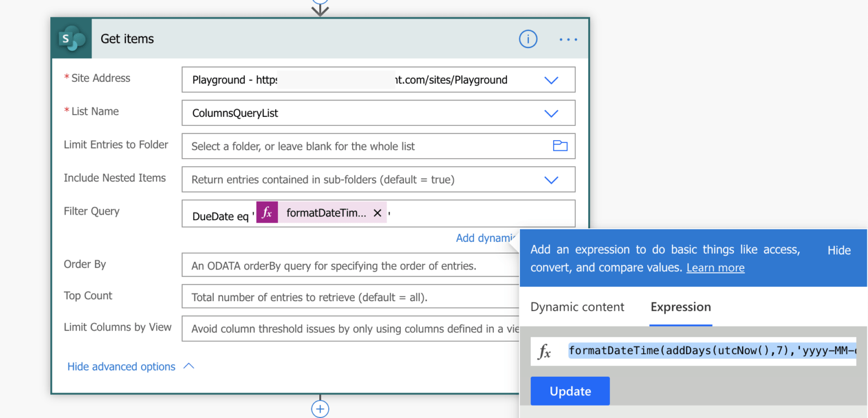Click the Limit Columns by View field
Viewport: 868px width, 418px height.
[350, 329]
